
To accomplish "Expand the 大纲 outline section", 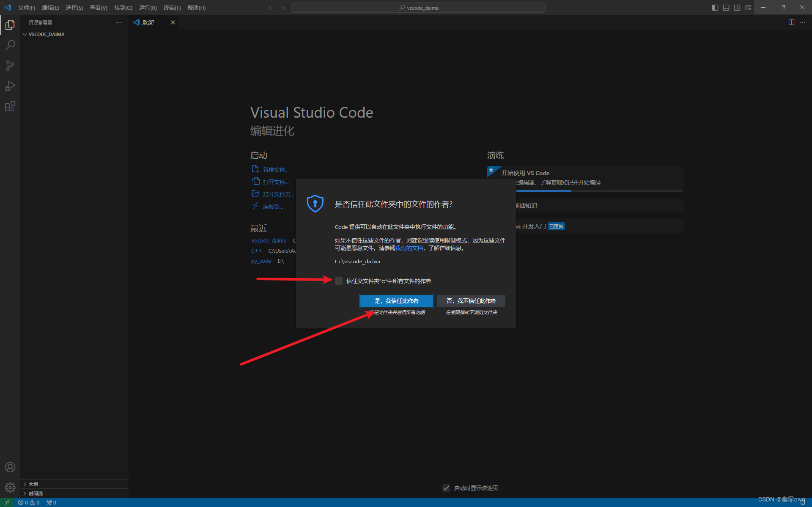I will (74, 484).
